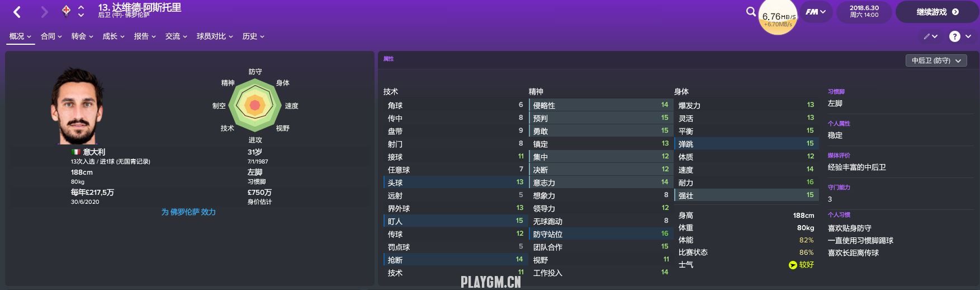Go back with the left arrow
The width and height of the screenshot is (980, 290).
pyautogui.click(x=17, y=12)
